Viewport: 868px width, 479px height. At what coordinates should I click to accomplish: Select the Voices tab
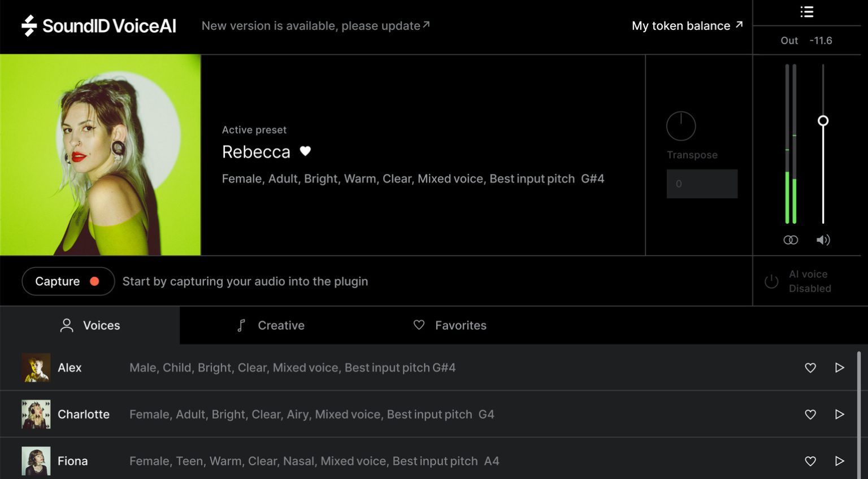pos(90,325)
